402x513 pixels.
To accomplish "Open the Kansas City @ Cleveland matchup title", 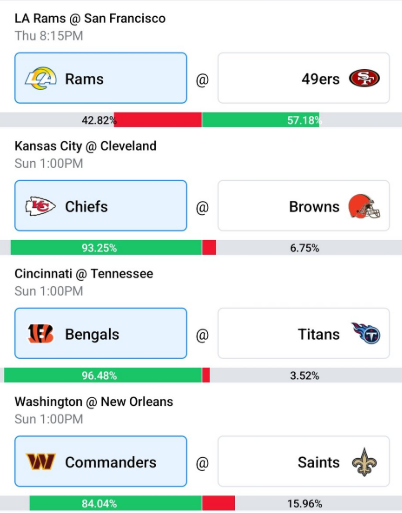I will (86, 146).
